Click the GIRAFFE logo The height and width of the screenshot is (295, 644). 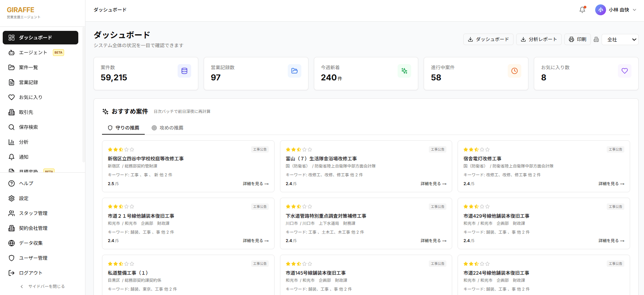[21, 10]
